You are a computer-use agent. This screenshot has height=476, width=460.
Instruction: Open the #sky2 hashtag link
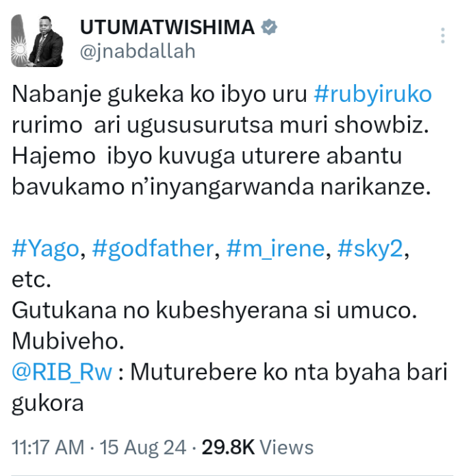(370, 249)
